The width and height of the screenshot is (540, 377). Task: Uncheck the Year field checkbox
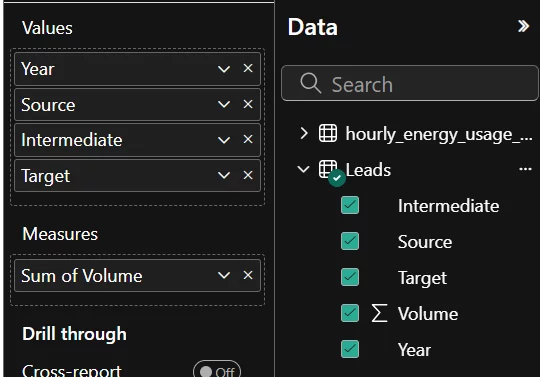[350, 349]
